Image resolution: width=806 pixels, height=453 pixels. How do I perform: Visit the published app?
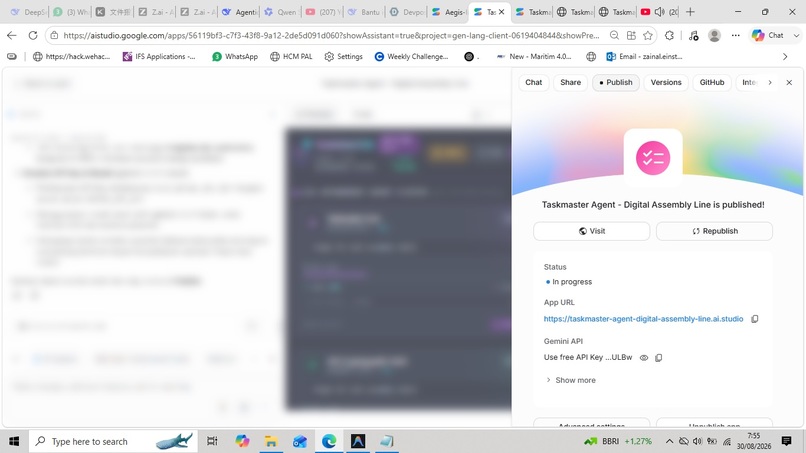[592, 231]
